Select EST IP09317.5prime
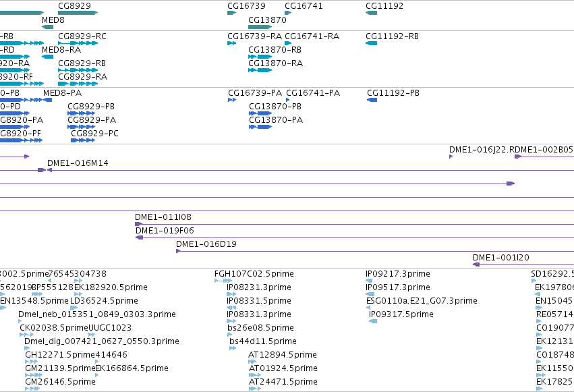Image resolution: width=574 pixels, height=392 pixels. coord(373,321)
